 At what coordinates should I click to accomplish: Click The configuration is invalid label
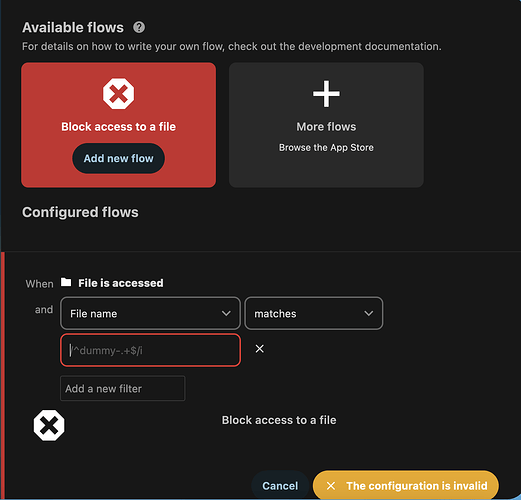click(x=417, y=486)
